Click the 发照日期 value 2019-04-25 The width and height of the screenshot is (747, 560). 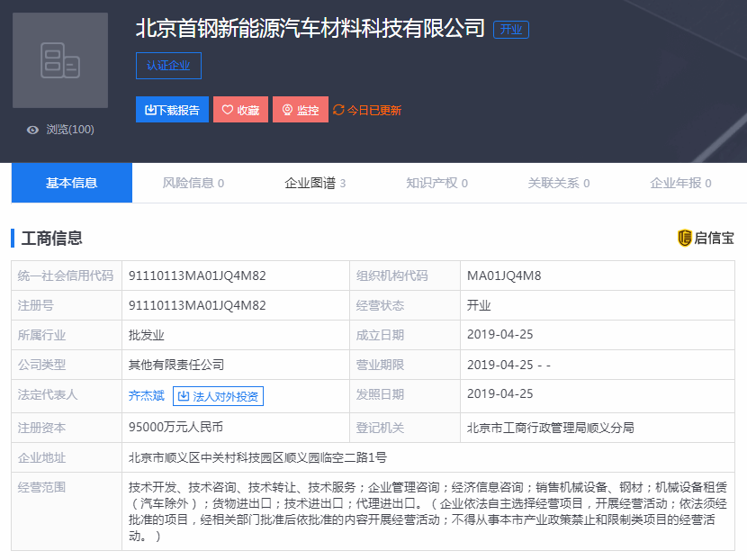[499, 393]
